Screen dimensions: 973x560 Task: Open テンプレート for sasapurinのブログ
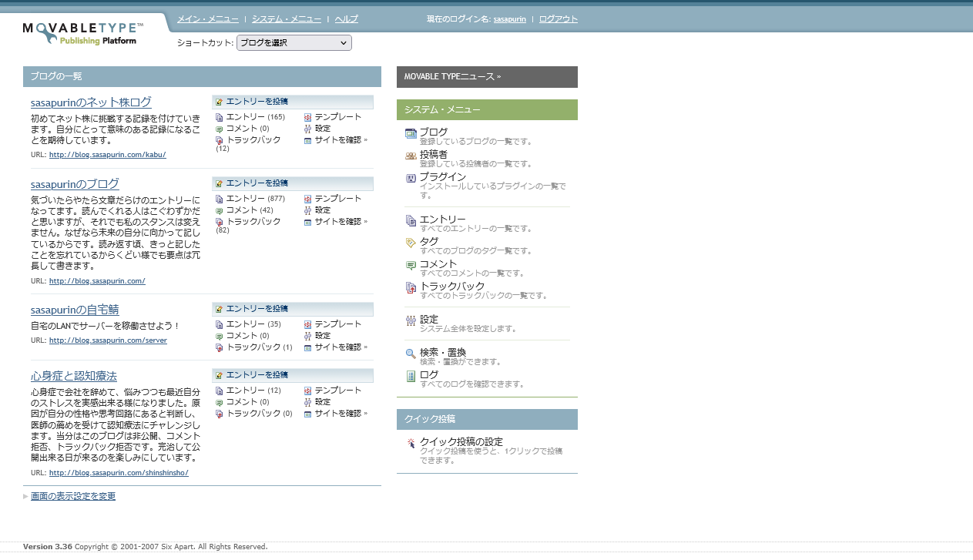(338, 200)
